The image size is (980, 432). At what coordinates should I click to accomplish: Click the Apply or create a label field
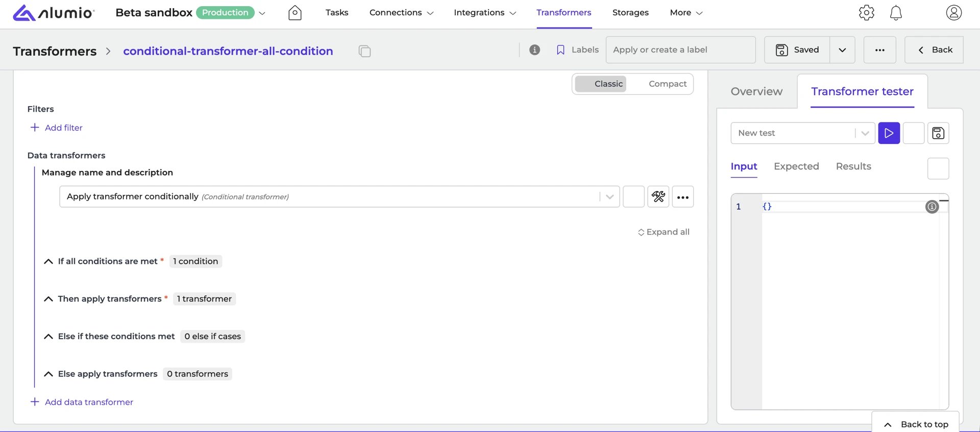tap(680, 50)
